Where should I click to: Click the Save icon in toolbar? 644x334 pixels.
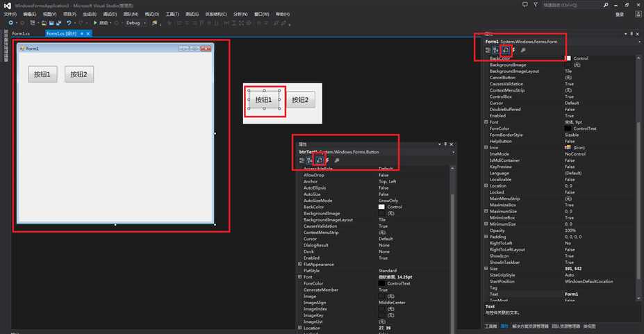51,23
